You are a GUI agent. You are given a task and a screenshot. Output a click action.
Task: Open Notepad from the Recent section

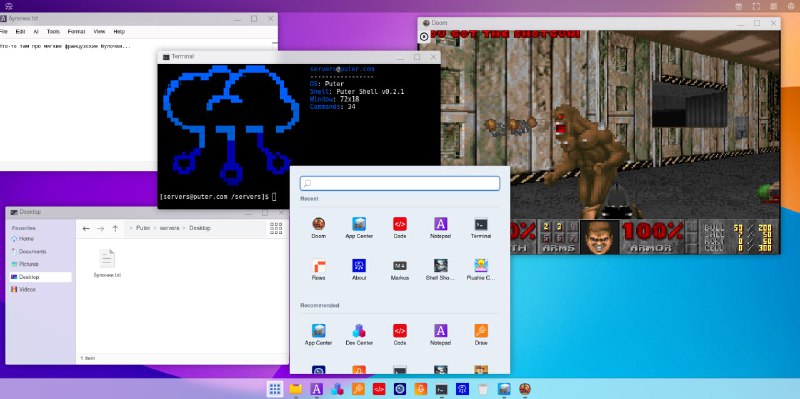click(440, 228)
